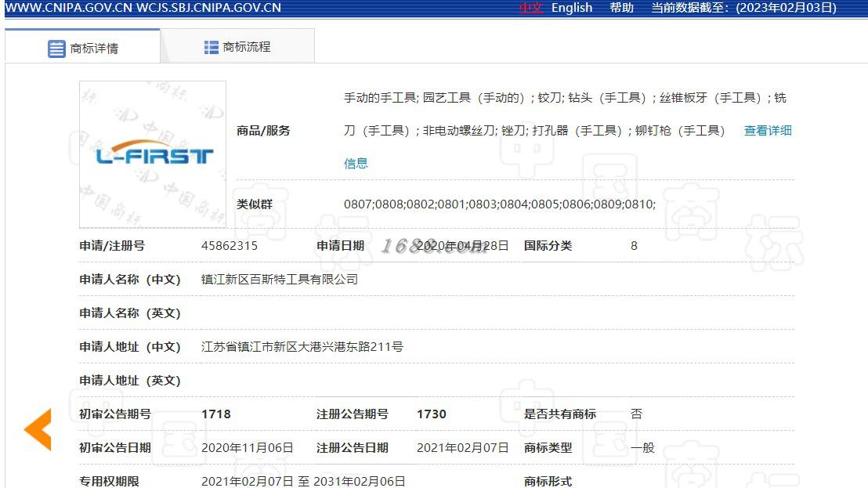Click the 申请/注册号 label
The image size is (868, 488).
click(112, 246)
